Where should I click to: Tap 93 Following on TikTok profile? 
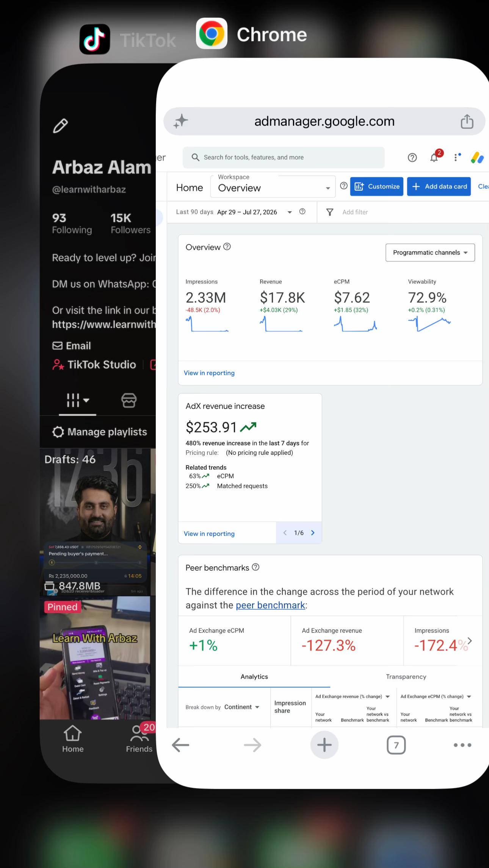coord(72,223)
